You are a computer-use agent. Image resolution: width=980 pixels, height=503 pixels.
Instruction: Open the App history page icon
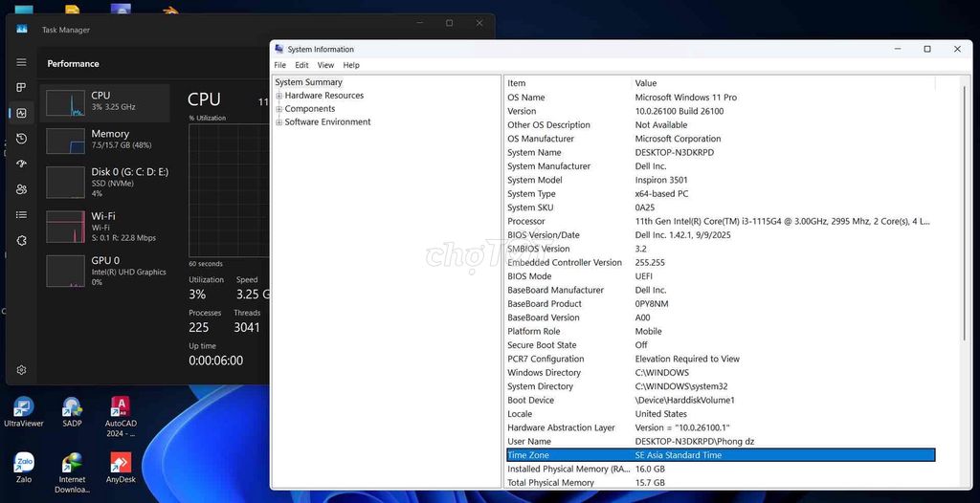point(21,139)
